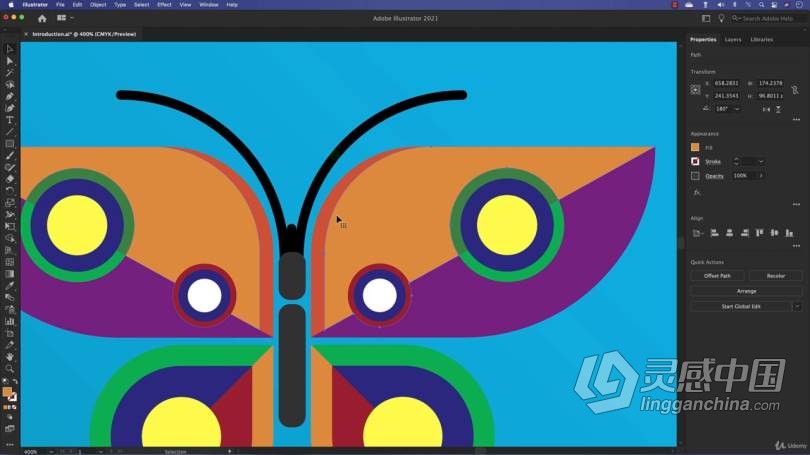Select the Rotate tool
The image size is (810, 455).
(10, 191)
